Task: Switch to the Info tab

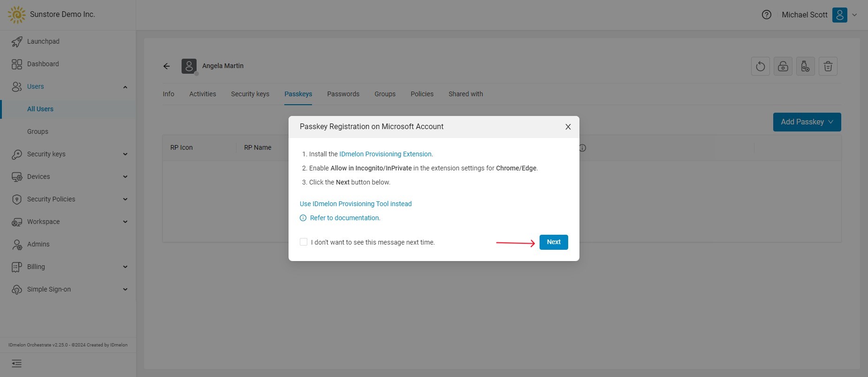Action: 168,94
